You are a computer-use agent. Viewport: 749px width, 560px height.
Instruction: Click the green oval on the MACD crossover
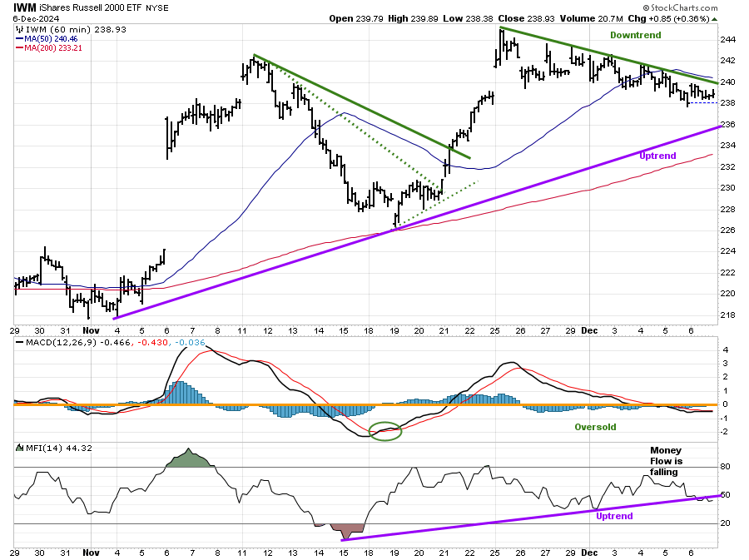click(x=385, y=431)
